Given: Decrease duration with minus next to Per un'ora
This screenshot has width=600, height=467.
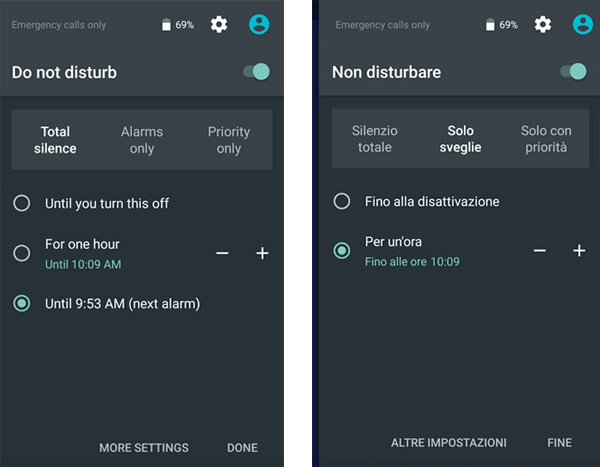Looking at the screenshot, I should pyautogui.click(x=540, y=251).
